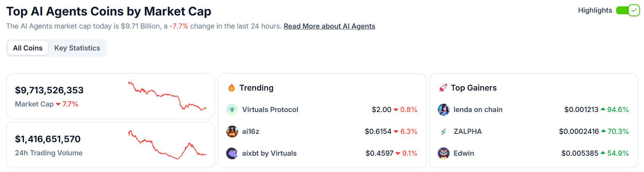Toggle the Highlights switch off
644x172 pixels.
628,10
